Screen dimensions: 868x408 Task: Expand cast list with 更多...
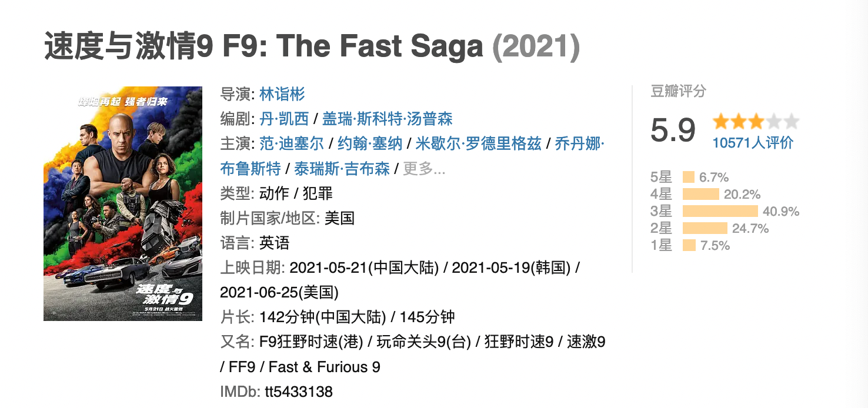pos(424,169)
